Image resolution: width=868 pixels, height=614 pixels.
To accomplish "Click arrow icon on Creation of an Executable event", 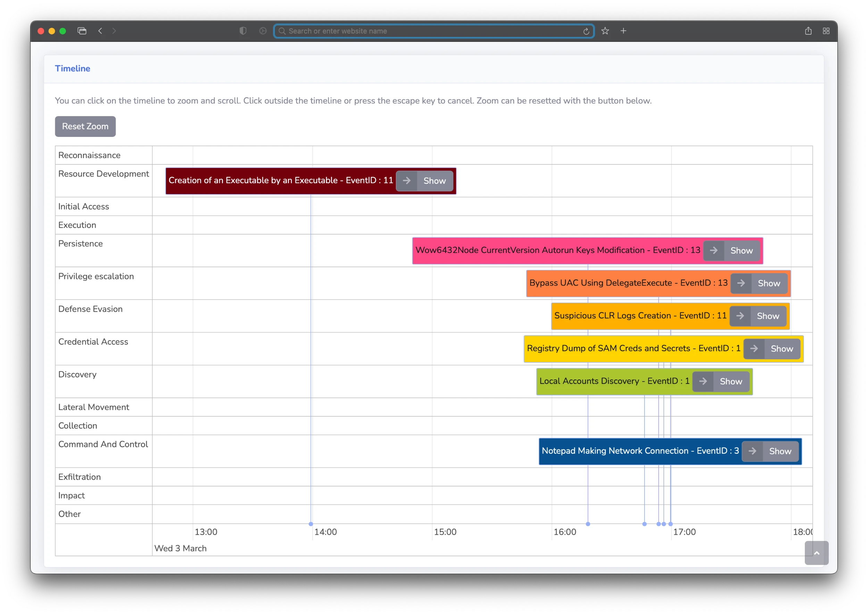I will coord(407,181).
